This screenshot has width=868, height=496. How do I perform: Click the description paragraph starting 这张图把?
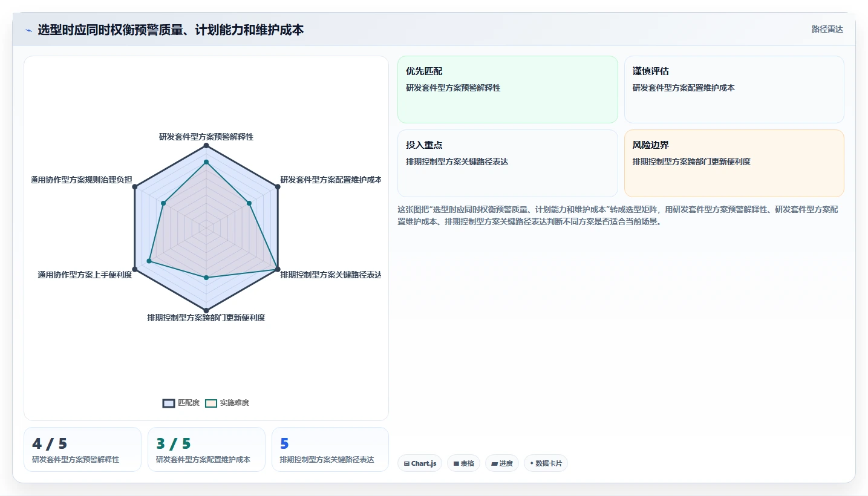coord(618,215)
